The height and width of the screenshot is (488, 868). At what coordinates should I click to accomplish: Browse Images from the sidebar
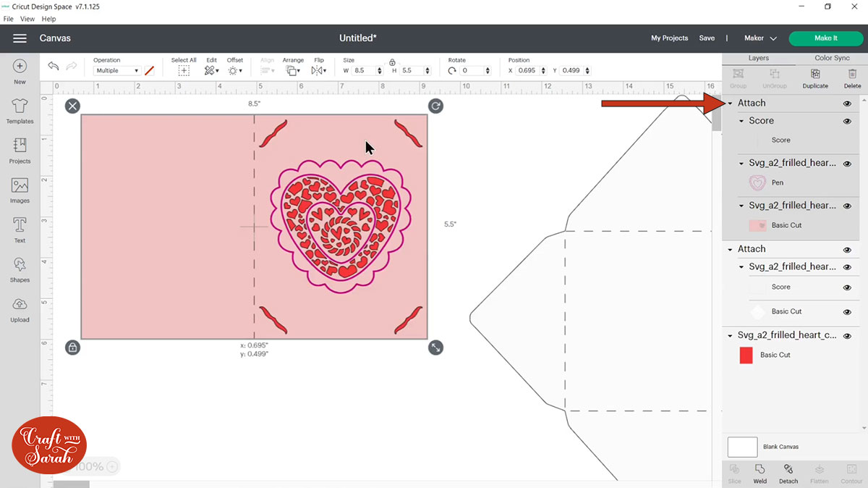[x=20, y=190]
